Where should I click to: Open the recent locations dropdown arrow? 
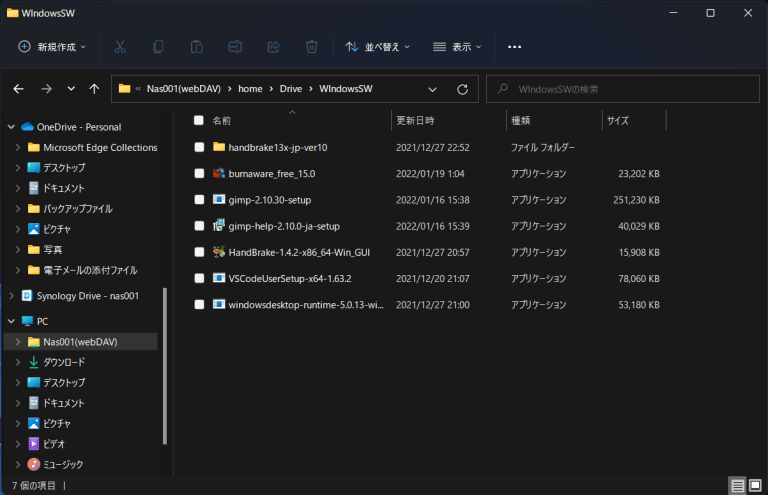point(71,89)
